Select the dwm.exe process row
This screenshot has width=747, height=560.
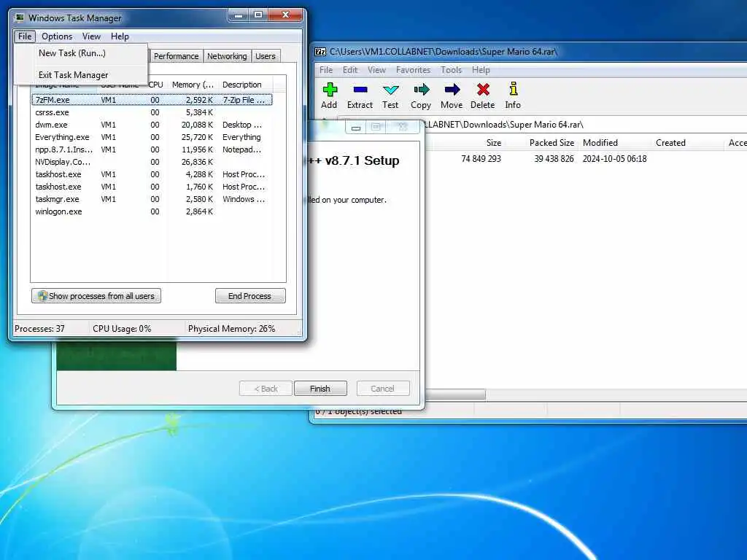152,125
